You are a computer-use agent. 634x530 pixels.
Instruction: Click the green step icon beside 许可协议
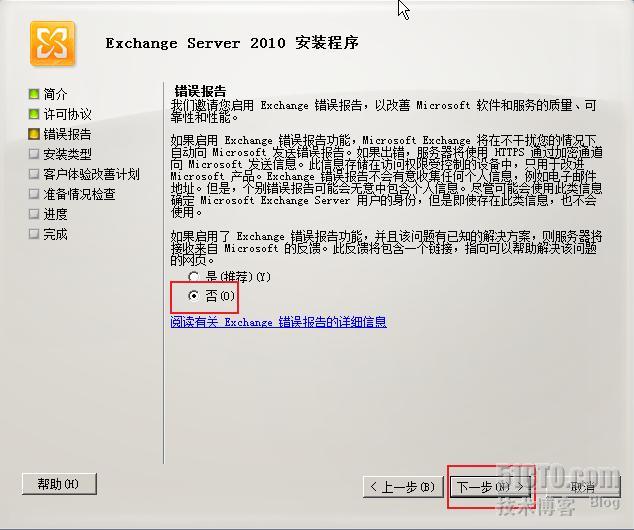(x=34, y=114)
